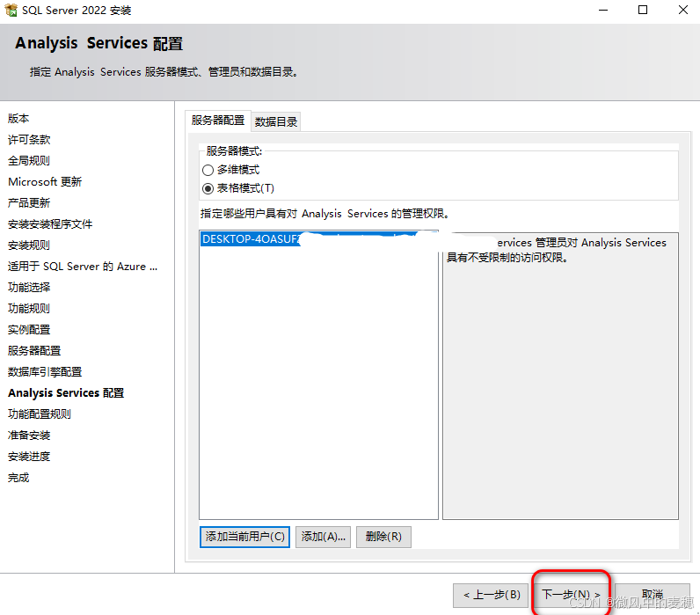
Task: Click 版本 step in sidebar
Action: click(x=18, y=119)
